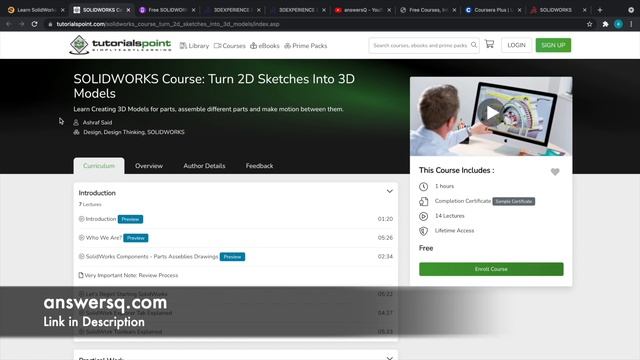Click the certificate icon beside Completion Certificate
Image resolution: width=640 pixels, height=360 pixels.
tap(423, 201)
